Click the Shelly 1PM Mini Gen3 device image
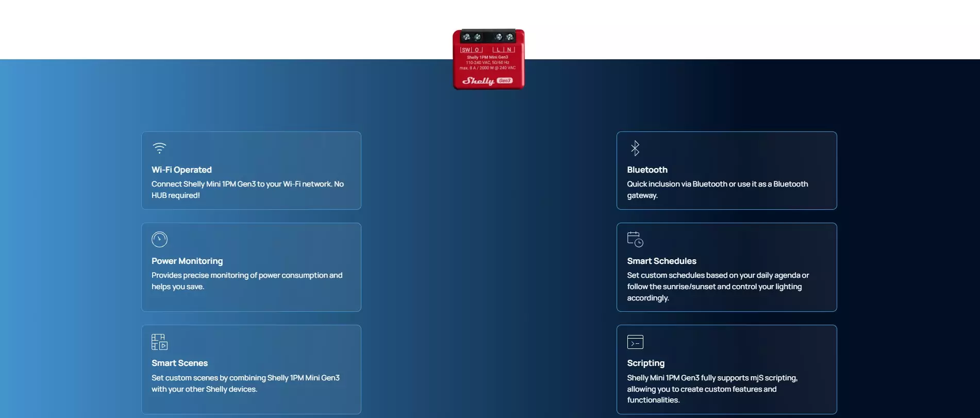This screenshot has height=418, width=980. [489, 59]
